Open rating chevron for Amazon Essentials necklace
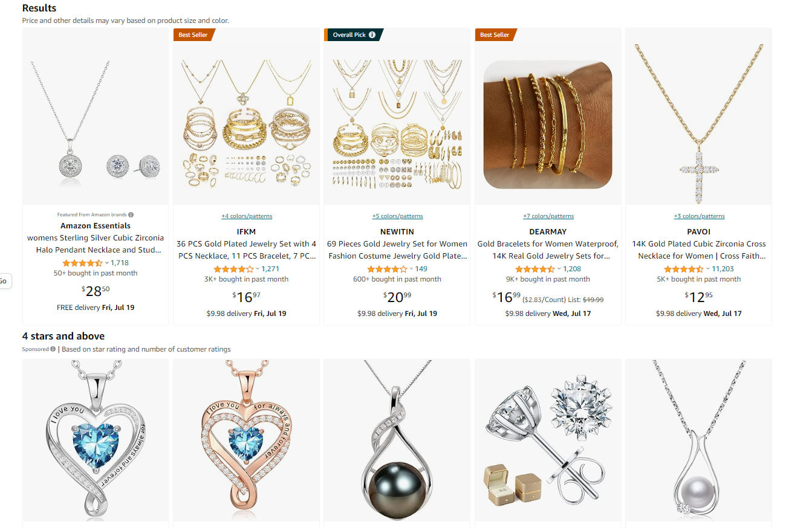This screenshot has height=528, width=812. 107,263
